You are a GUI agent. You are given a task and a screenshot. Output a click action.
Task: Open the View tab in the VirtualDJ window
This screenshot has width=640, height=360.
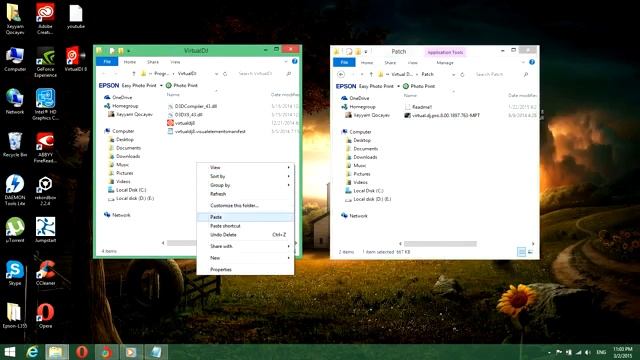176,62
